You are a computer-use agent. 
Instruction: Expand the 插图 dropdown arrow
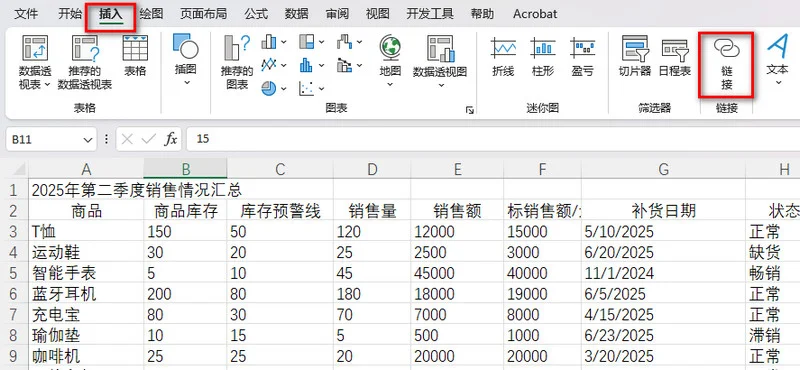pyautogui.click(x=186, y=82)
